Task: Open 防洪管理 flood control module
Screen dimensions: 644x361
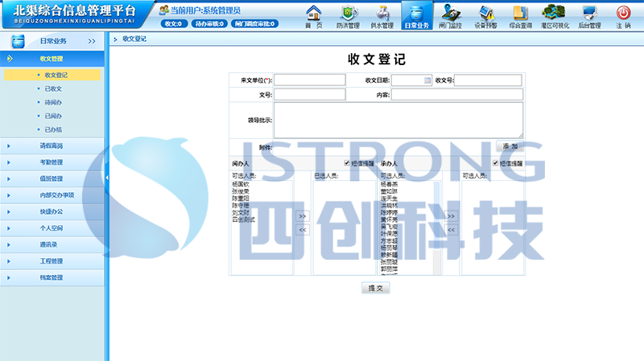Action: coord(348,15)
